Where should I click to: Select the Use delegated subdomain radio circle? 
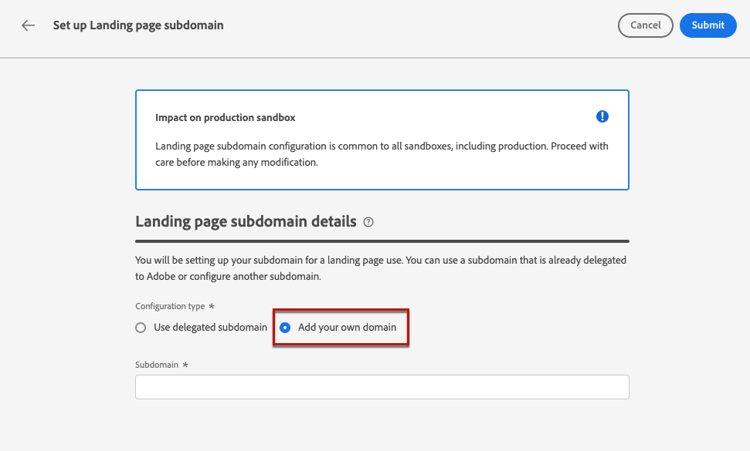click(x=141, y=328)
